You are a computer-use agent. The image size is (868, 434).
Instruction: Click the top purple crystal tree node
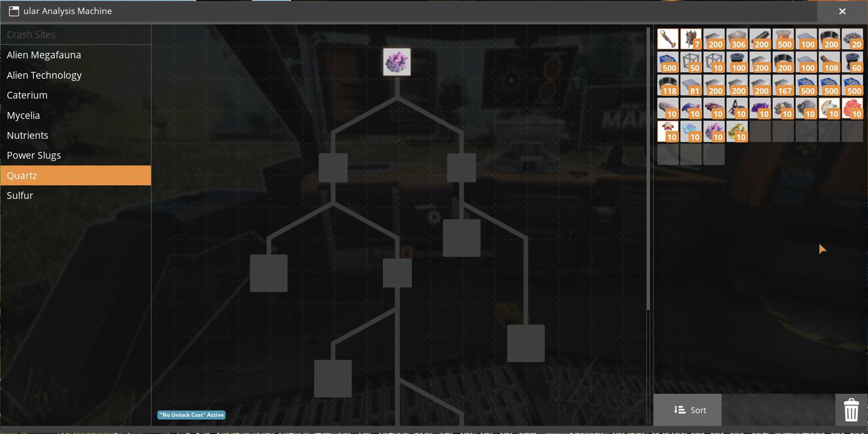pyautogui.click(x=397, y=62)
